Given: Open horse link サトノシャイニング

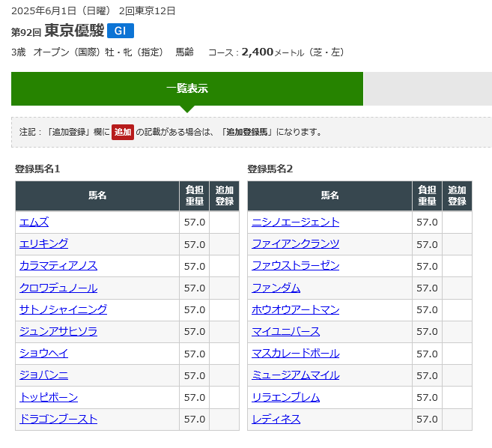Looking at the screenshot, I should pyautogui.click(x=63, y=309).
